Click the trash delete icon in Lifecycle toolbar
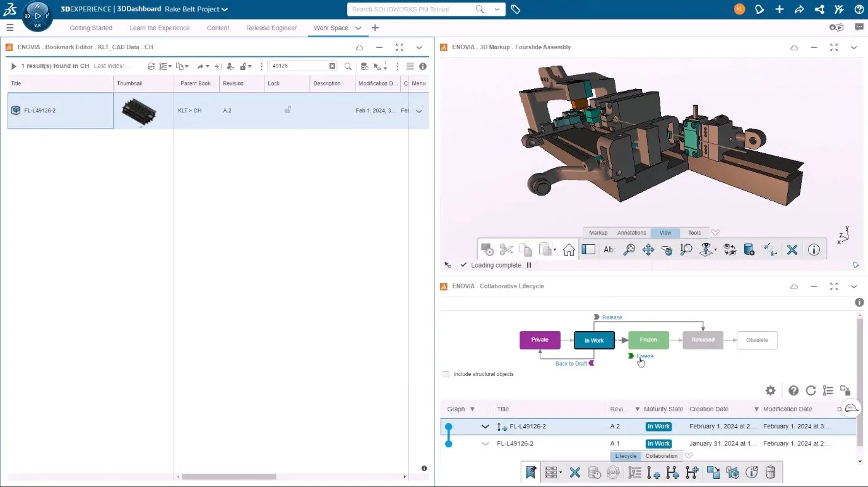 770,472
